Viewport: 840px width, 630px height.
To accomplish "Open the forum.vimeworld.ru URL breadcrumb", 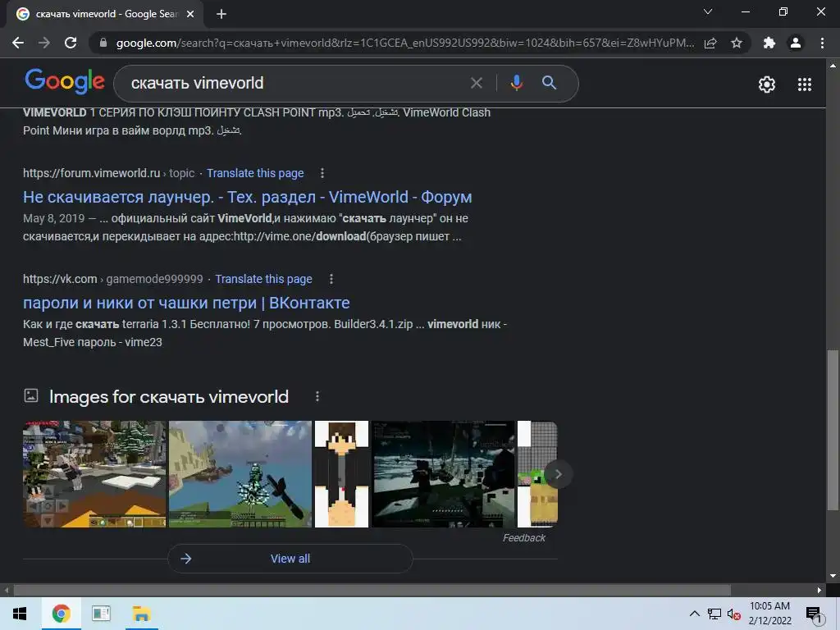I will click(109, 173).
